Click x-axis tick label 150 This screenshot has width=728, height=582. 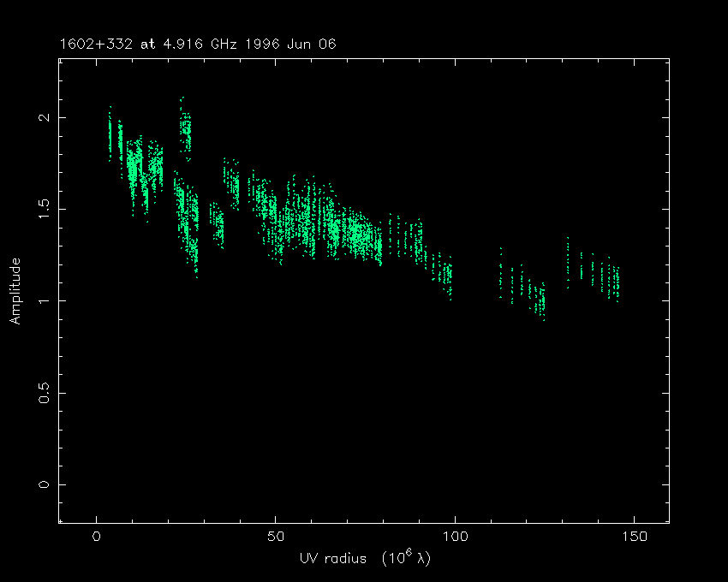click(633, 537)
